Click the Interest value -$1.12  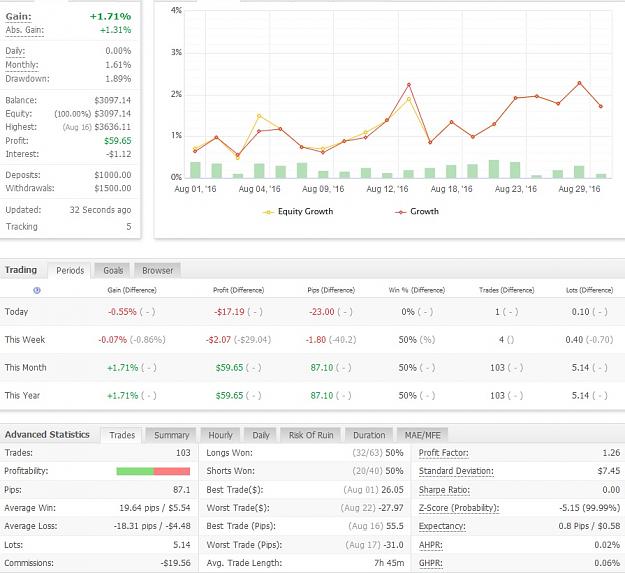119,154
